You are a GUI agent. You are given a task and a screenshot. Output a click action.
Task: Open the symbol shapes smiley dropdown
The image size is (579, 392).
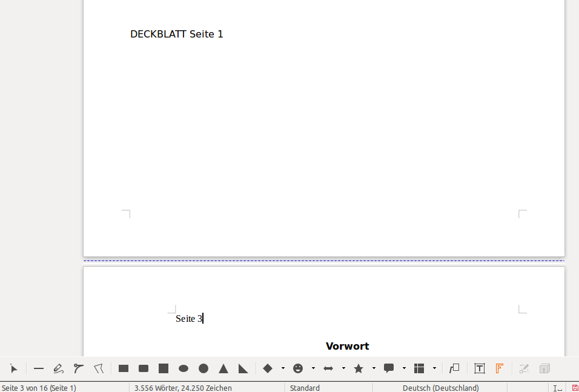pyautogui.click(x=313, y=368)
